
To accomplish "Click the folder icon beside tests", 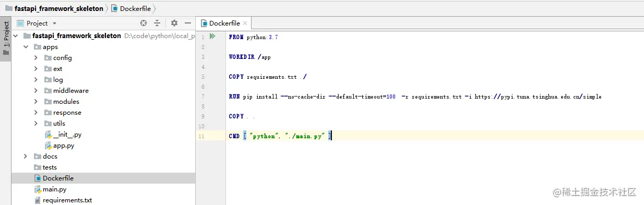I will [38, 167].
